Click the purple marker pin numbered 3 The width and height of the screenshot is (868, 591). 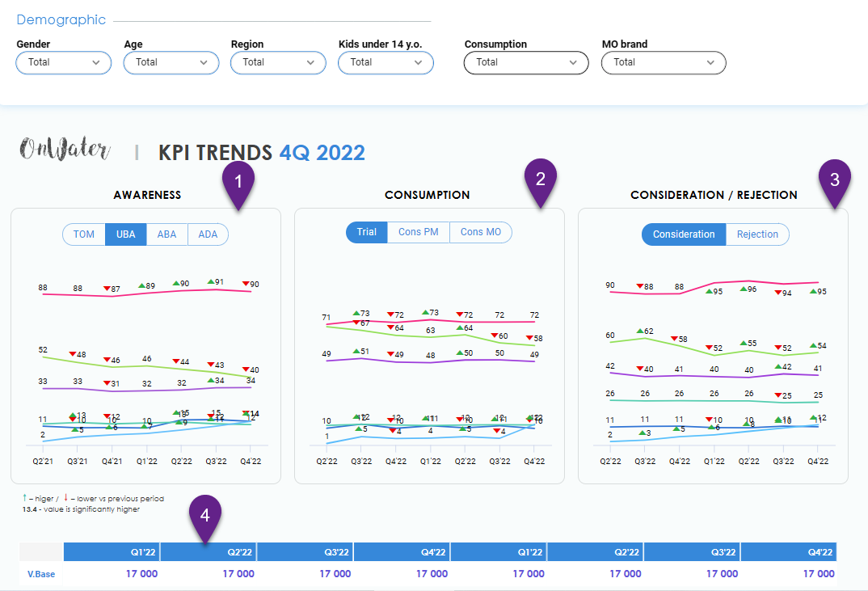point(835,180)
